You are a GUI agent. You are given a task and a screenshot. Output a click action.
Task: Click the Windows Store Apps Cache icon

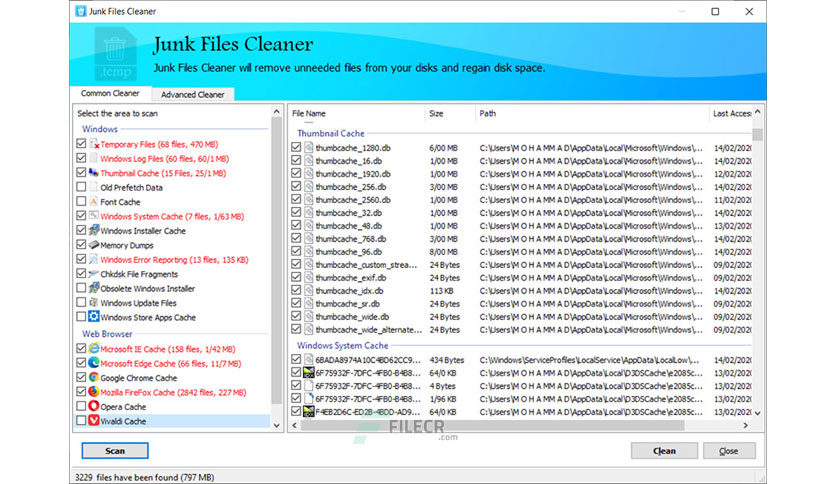tap(94, 317)
